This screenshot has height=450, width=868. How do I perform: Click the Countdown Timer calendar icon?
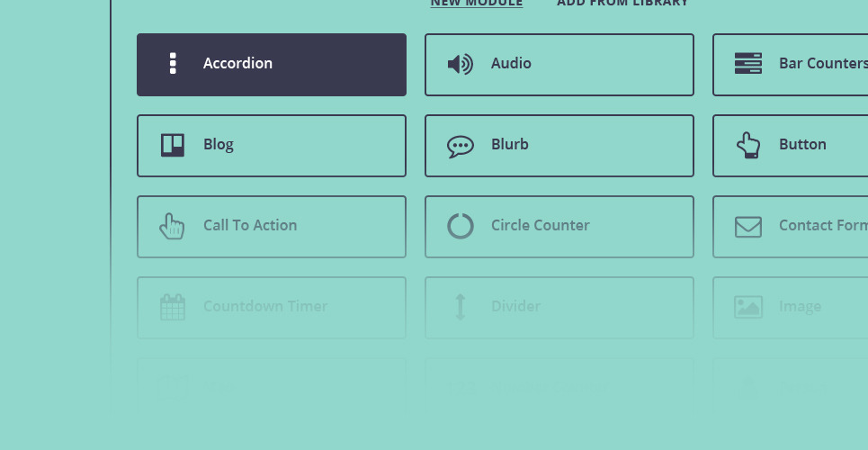(x=173, y=307)
